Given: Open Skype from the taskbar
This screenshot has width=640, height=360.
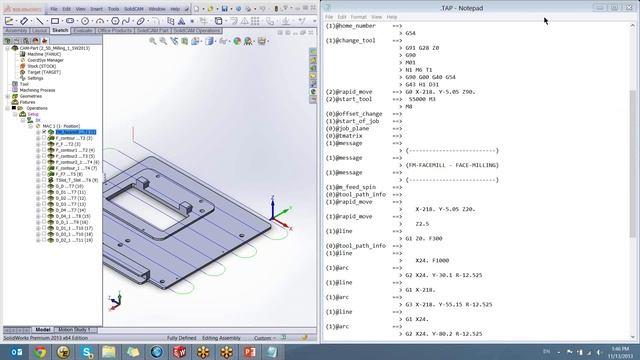Looking at the screenshot, I should pos(87,352).
